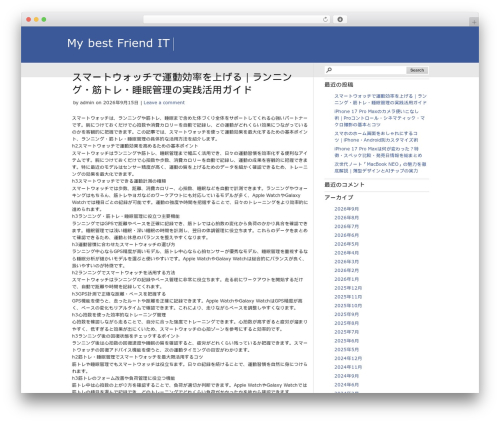
Task: Close the window with the red button
Action: (x=29, y=19)
